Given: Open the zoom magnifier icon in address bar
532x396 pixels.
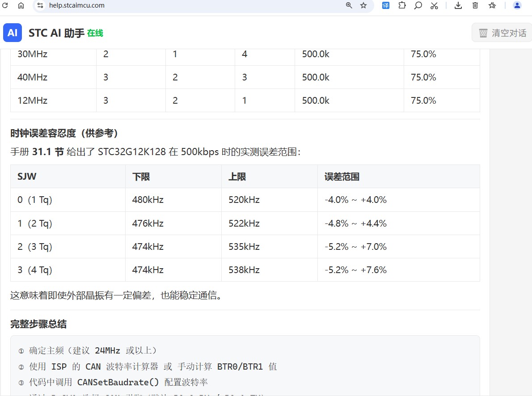Looking at the screenshot, I should point(349,5).
